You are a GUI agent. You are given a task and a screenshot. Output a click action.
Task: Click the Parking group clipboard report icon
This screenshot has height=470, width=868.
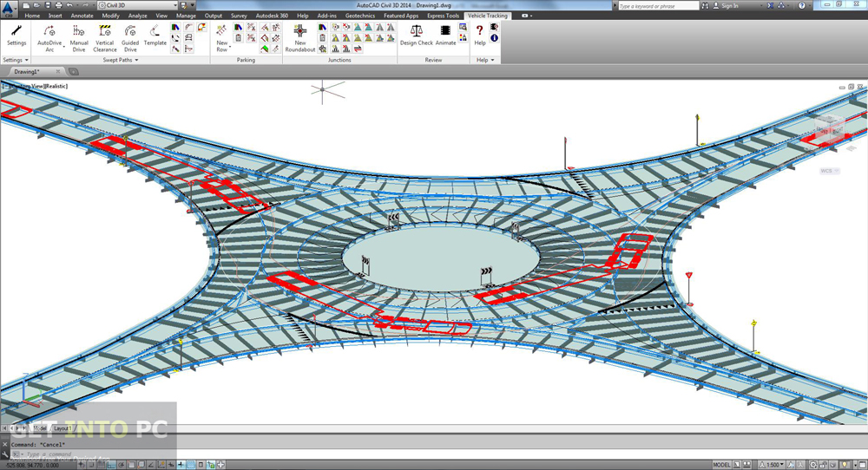238,38
